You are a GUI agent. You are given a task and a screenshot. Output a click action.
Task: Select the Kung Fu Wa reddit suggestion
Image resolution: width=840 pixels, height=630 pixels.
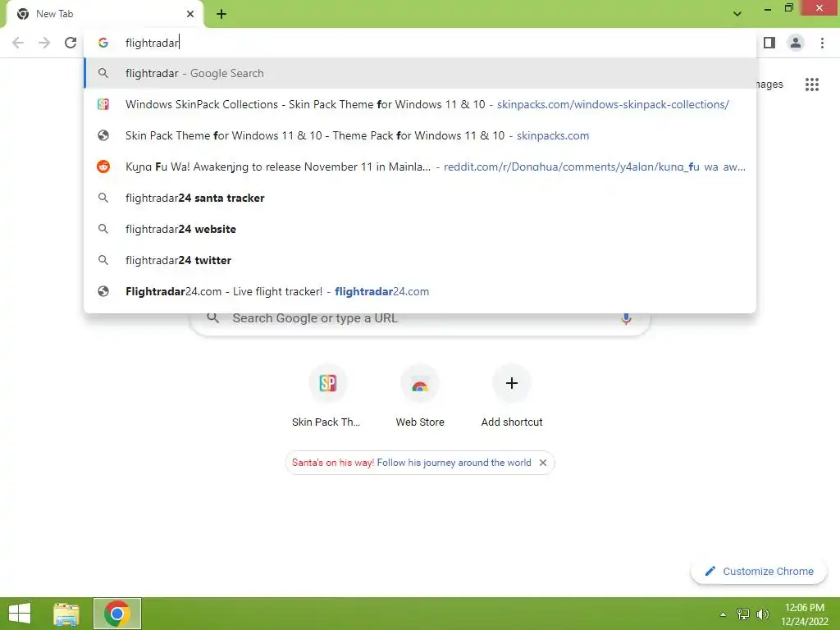coord(420,167)
